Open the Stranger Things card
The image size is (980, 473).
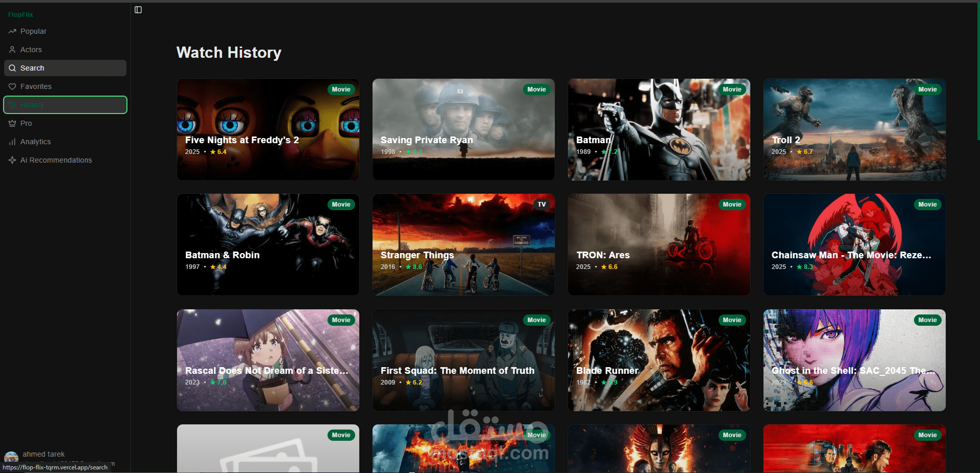pos(464,244)
